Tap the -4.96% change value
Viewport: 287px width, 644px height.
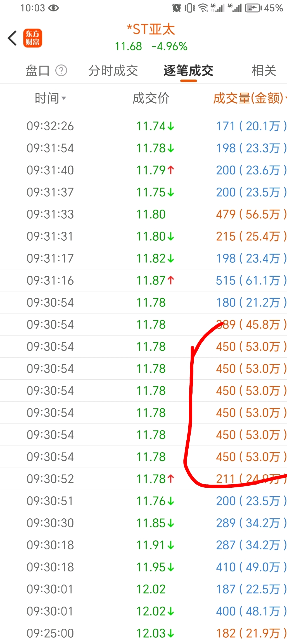pos(169,46)
